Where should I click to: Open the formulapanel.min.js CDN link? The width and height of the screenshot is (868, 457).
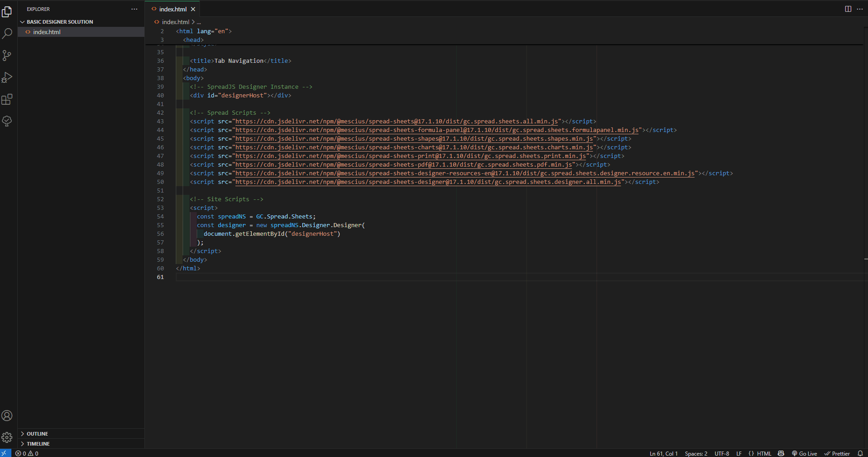(437, 130)
